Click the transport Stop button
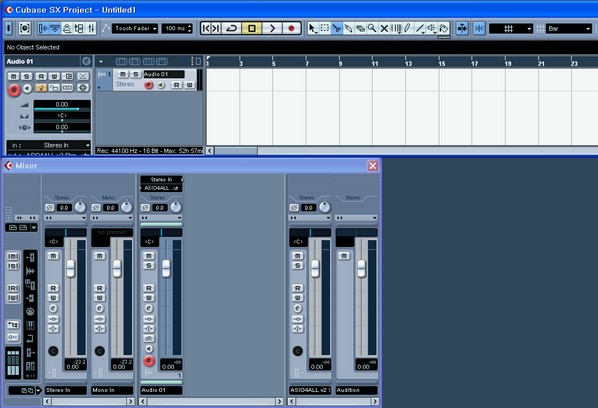This screenshot has width=598, height=408. [x=252, y=28]
